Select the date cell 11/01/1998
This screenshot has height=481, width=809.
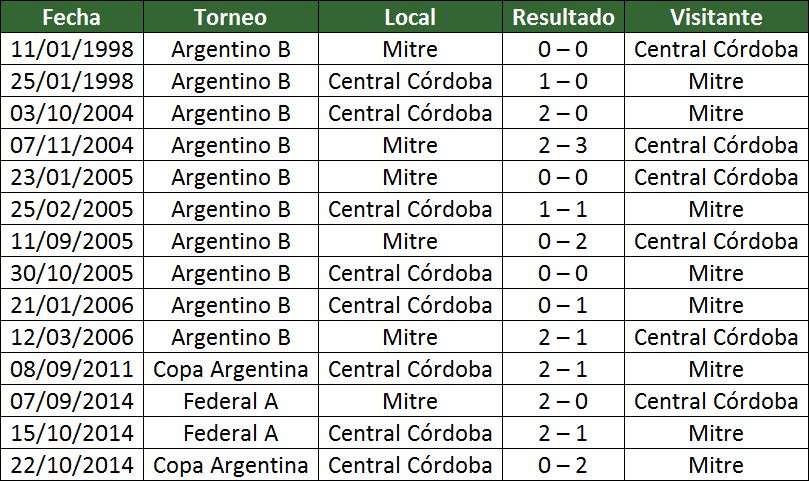pyautogui.click(x=71, y=49)
